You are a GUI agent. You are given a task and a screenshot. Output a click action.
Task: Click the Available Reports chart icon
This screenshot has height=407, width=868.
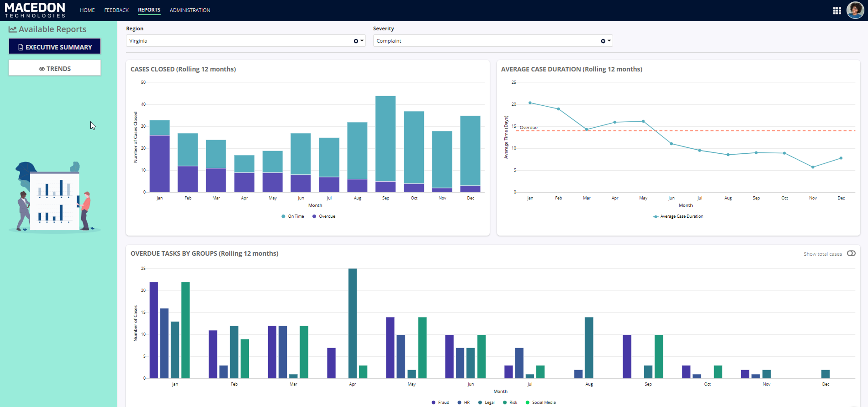click(x=12, y=29)
